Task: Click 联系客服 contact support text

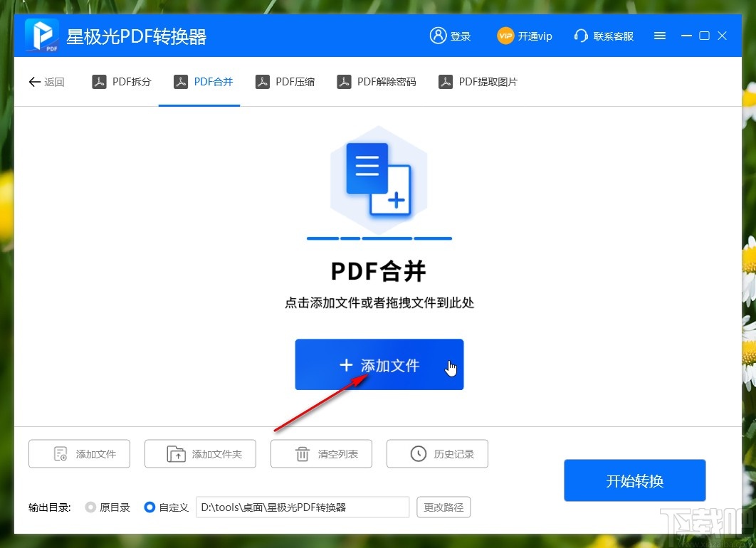Action: (x=614, y=36)
